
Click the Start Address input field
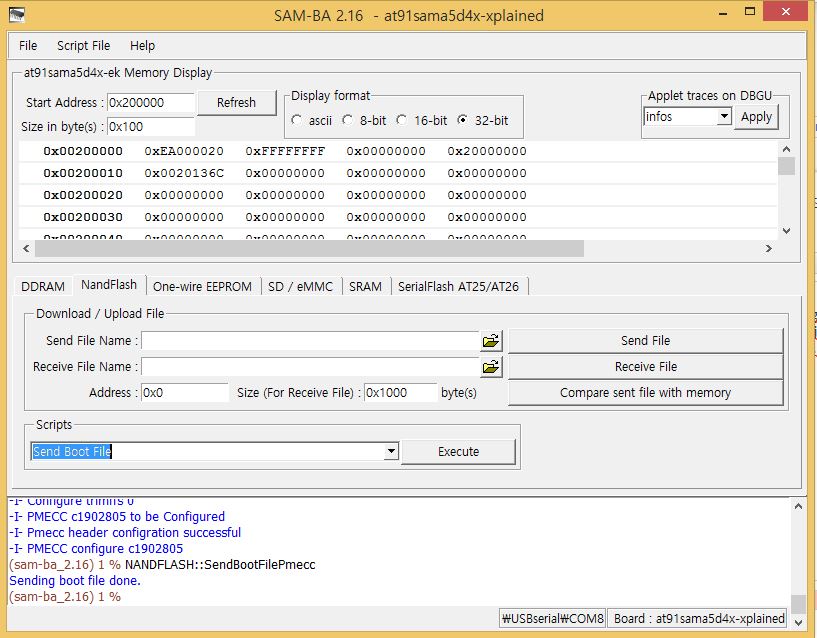point(150,103)
